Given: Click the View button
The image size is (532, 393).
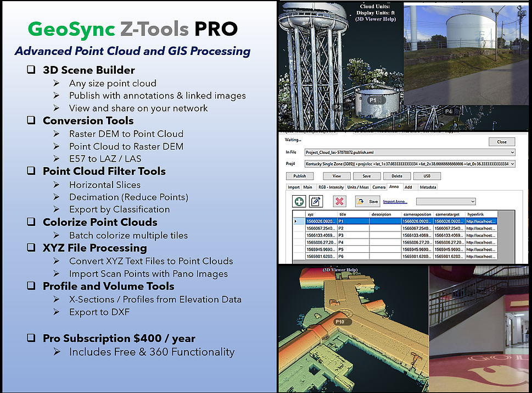Looking at the screenshot, I should 337,176.
